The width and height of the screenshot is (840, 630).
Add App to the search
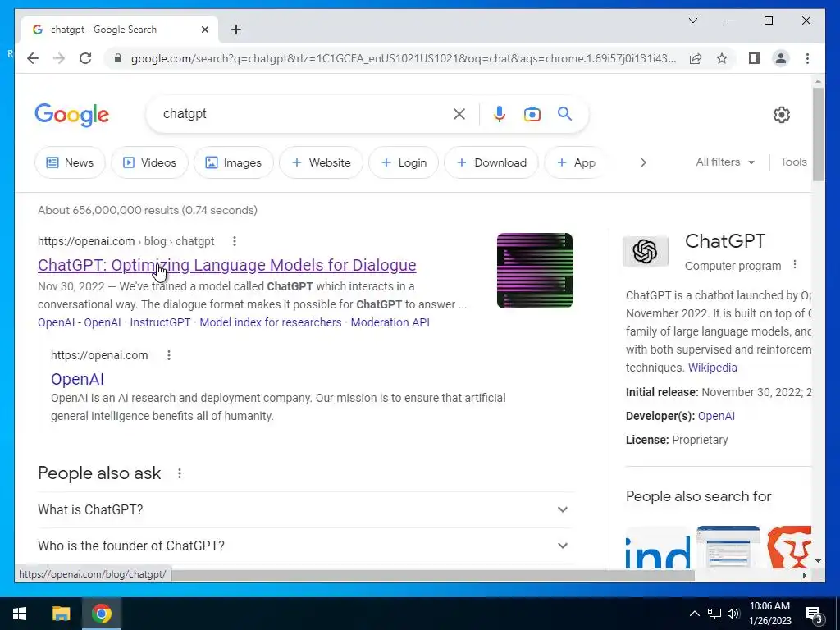576,162
